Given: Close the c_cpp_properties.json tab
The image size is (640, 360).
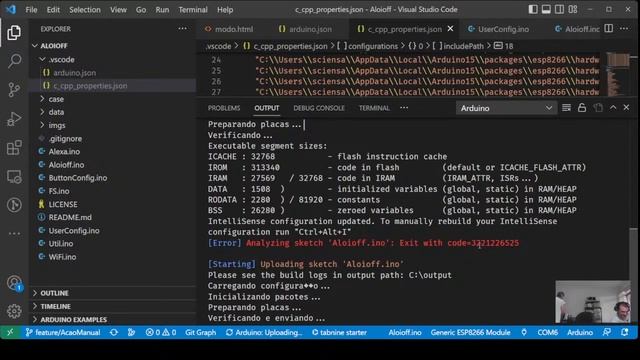Looking at the screenshot, I should [x=450, y=29].
